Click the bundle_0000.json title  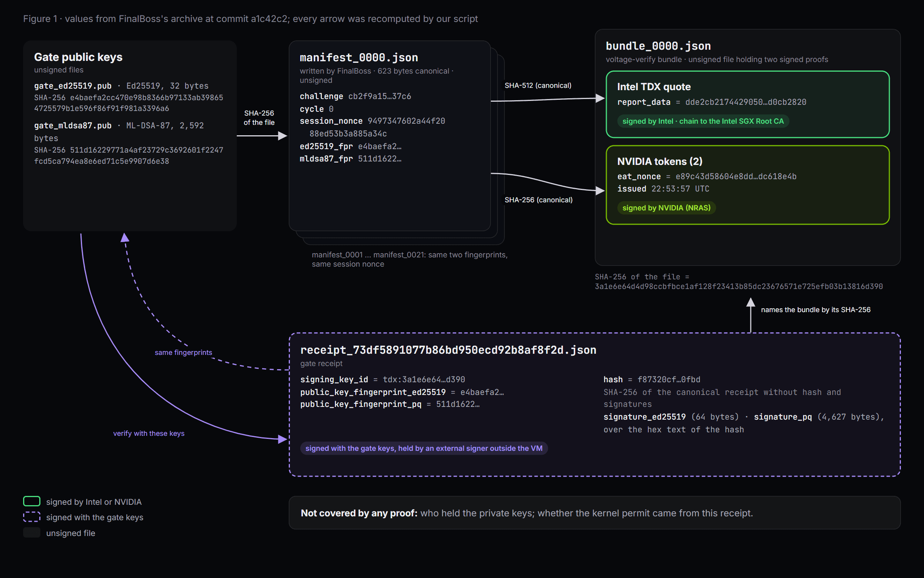click(x=658, y=46)
